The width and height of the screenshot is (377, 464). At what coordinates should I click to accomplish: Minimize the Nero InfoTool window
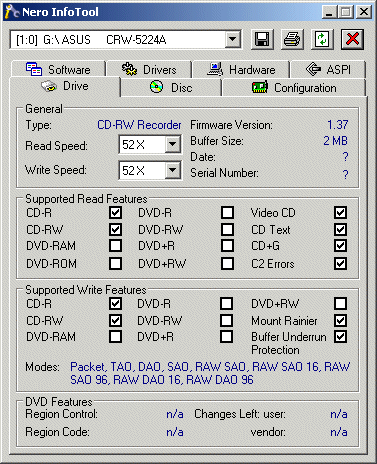click(329, 12)
